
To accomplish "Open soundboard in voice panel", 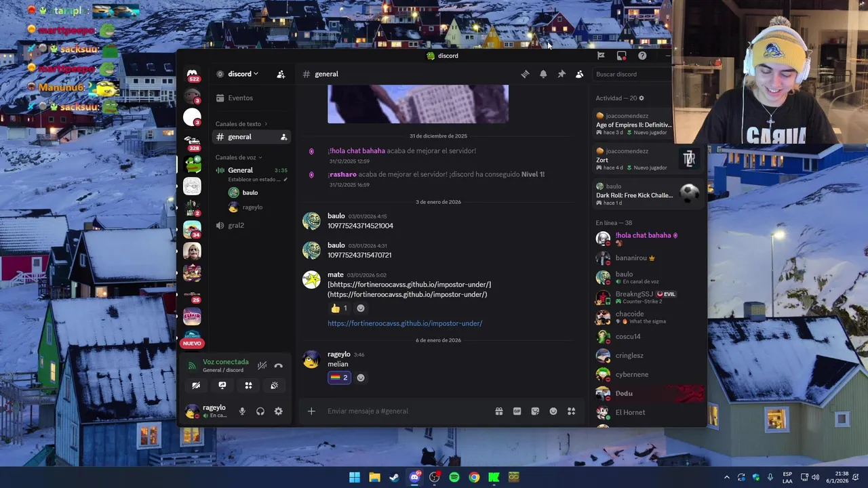I will pyautogui.click(x=274, y=385).
